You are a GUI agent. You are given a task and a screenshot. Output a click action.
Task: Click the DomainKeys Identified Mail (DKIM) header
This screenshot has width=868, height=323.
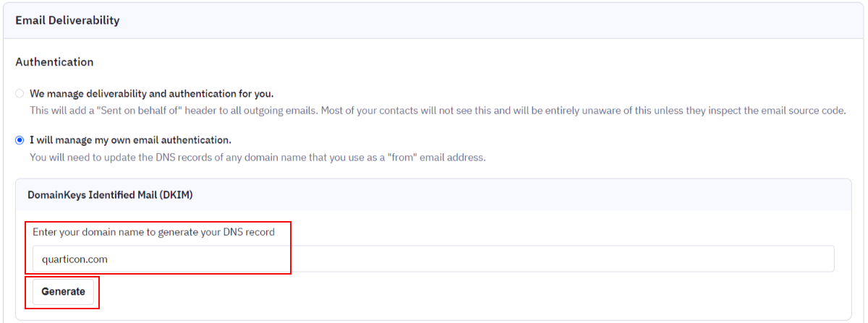coord(110,195)
